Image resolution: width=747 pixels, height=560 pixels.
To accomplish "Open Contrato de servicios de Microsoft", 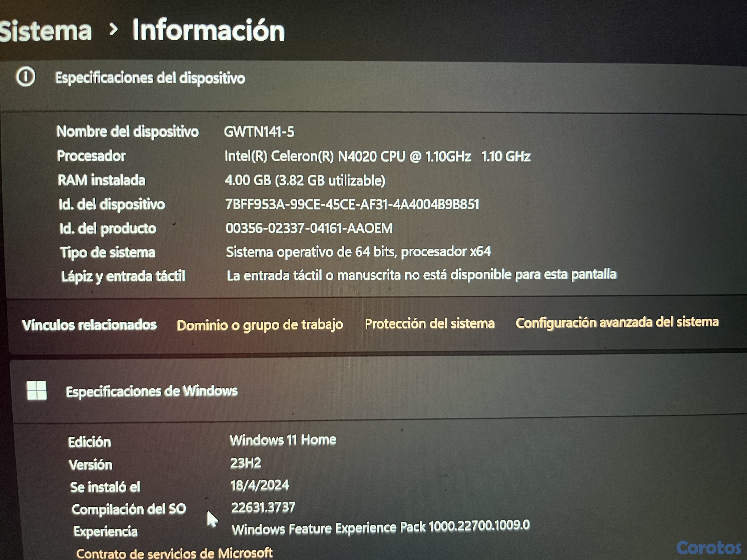I will (x=174, y=553).
